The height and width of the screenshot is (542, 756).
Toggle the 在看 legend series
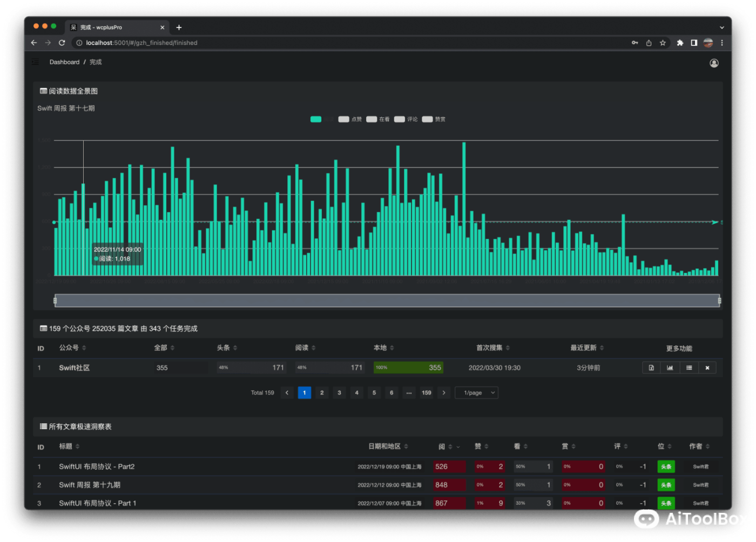point(377,119)
